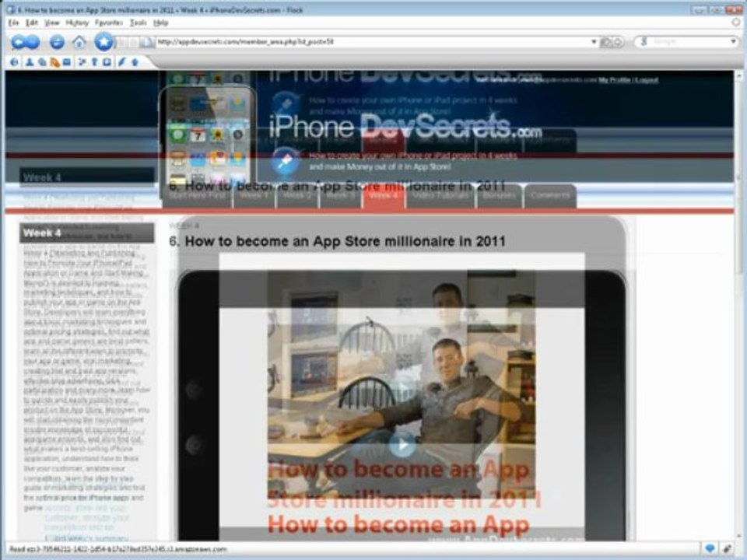Viewport: 747px width, 560px height.
Task: Open the Favorites menu
Action: pyautogui.click(x=109, y=23)
